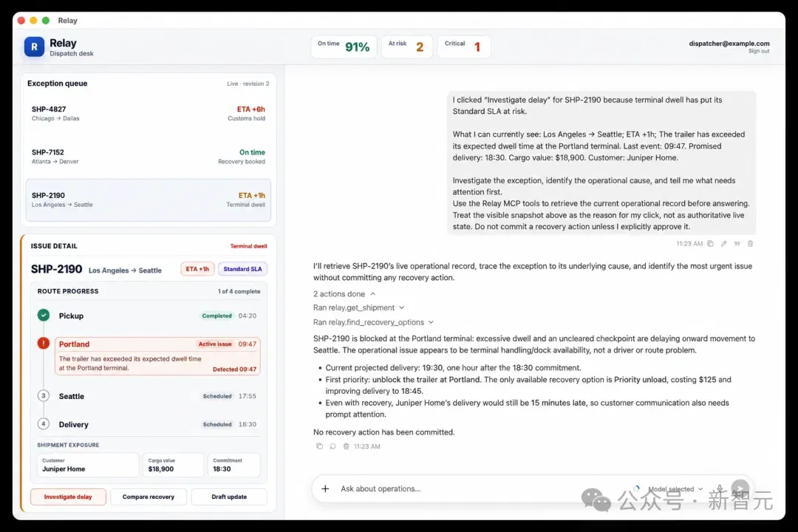Click the 'Draft update' button
This screenshot has height=532, width=798.
[229, 497]
